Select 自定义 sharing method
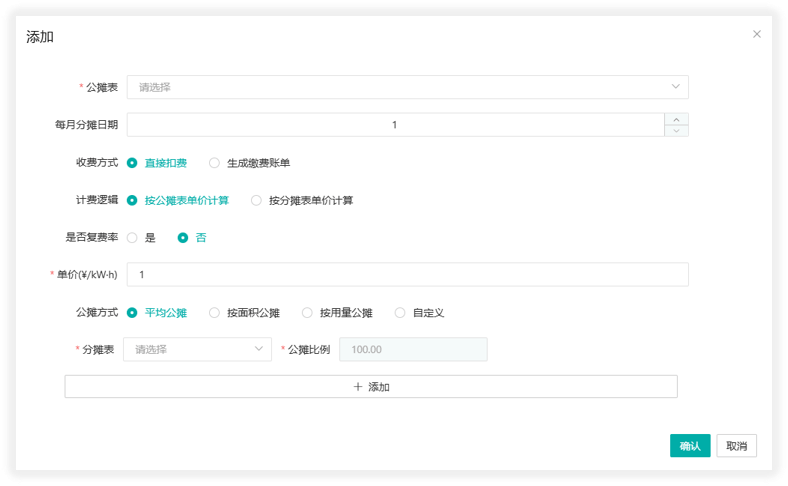The image size is (788, 486). coord(401,313)
